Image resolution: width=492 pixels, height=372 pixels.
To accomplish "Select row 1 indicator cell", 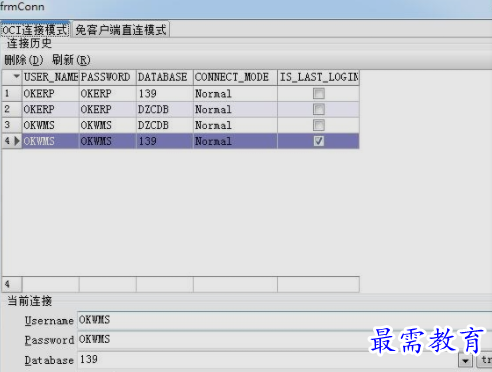I will [x=12, y=94].
